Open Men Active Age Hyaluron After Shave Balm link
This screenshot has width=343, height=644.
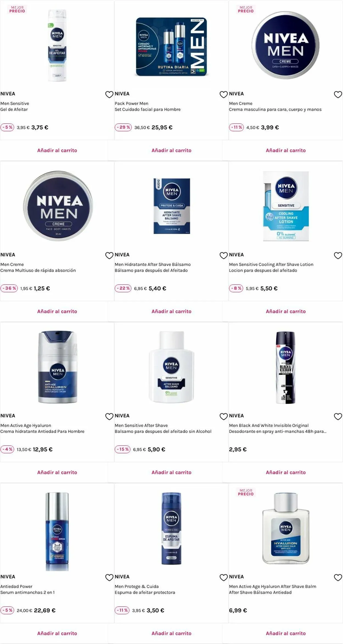(272, 586)
